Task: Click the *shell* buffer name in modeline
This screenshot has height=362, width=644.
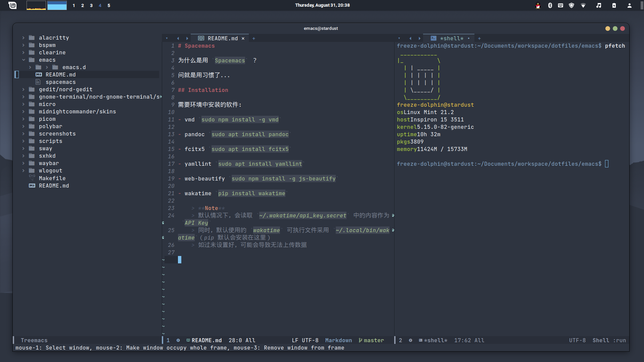Action: pyautogui.click(x=436, y=340)
